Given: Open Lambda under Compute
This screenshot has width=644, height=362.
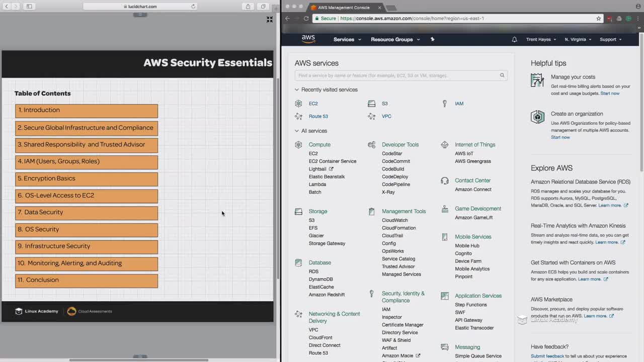Looking at the screenshot, I should tap(317, 185).
